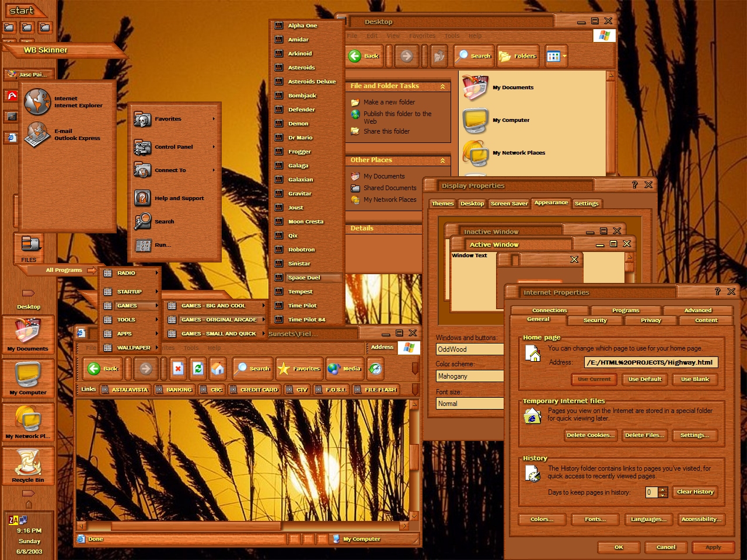This screenshot has height=560, width=747.
Task: Go to Home in the browser toolbar
Action: click(217, 369)
